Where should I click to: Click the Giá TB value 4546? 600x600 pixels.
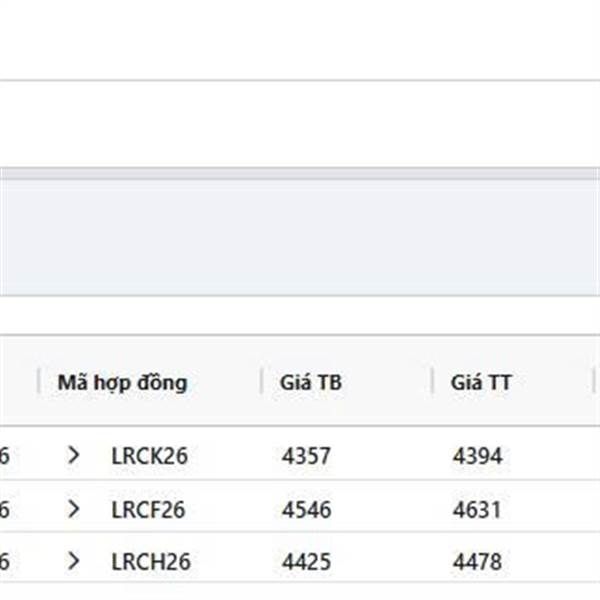(x=306, y=510)
